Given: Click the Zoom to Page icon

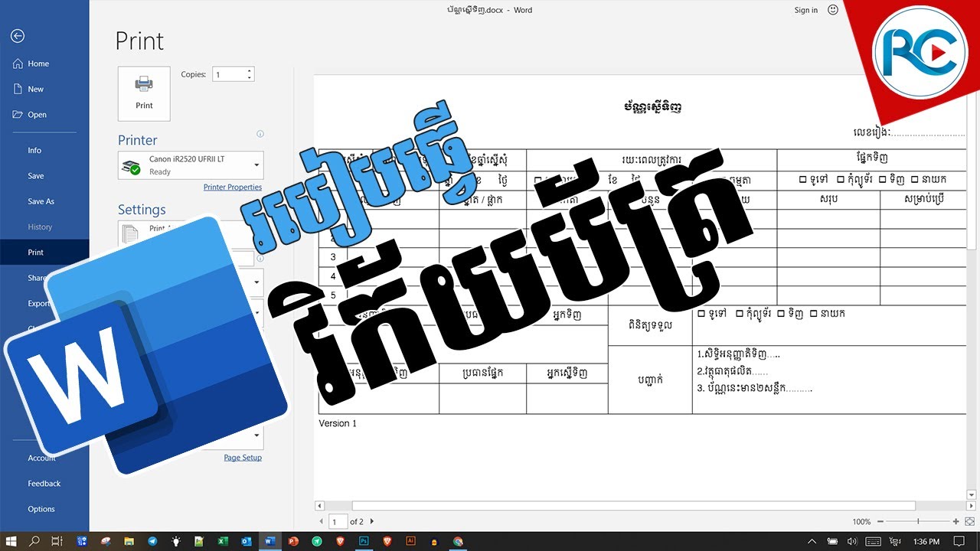Looking at the screenshot, I should [969, 521].
